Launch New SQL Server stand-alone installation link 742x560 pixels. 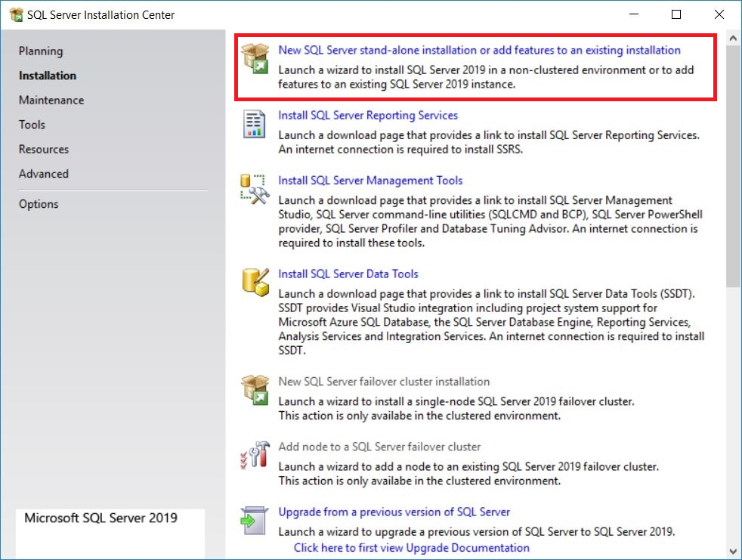click(479, 51)
